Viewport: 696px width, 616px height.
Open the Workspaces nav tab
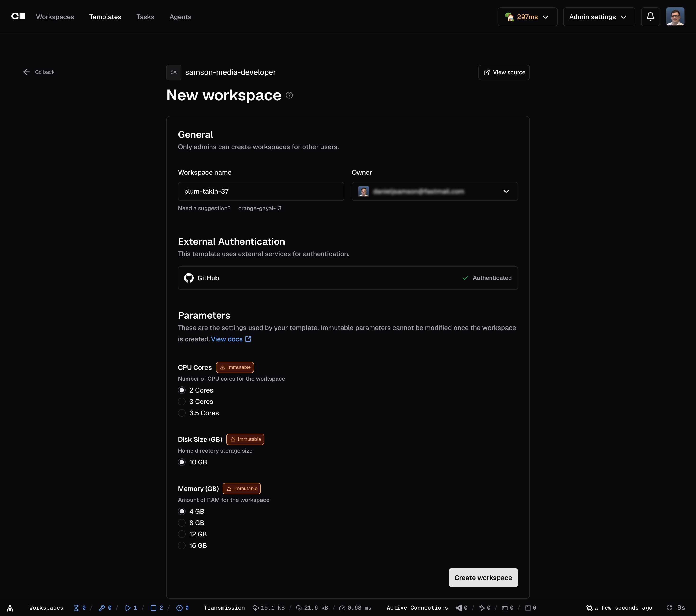(x=55, y=17)
